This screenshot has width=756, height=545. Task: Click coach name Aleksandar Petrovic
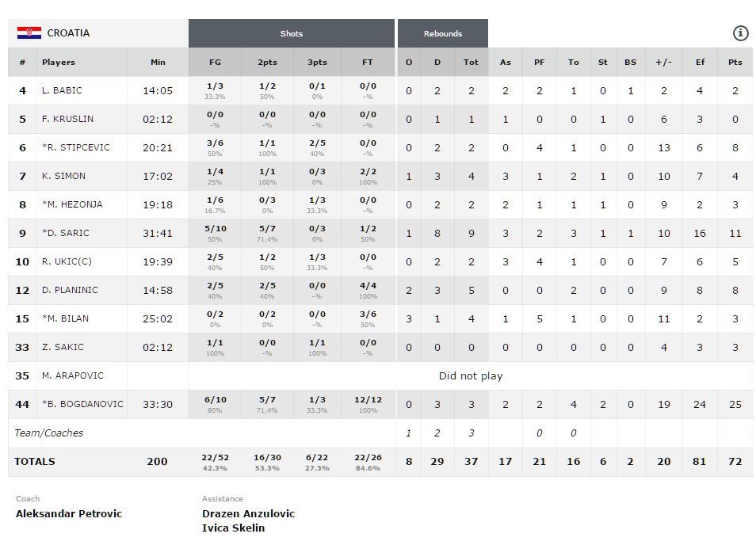pos(69,513)
